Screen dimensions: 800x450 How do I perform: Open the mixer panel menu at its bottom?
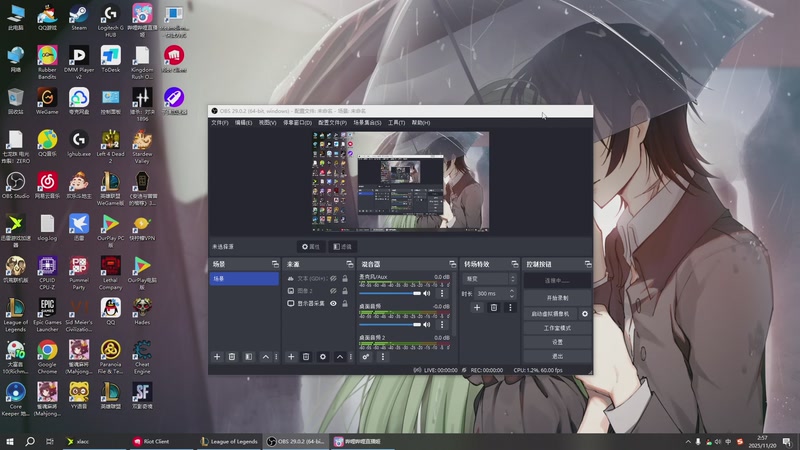click(383, 357)
